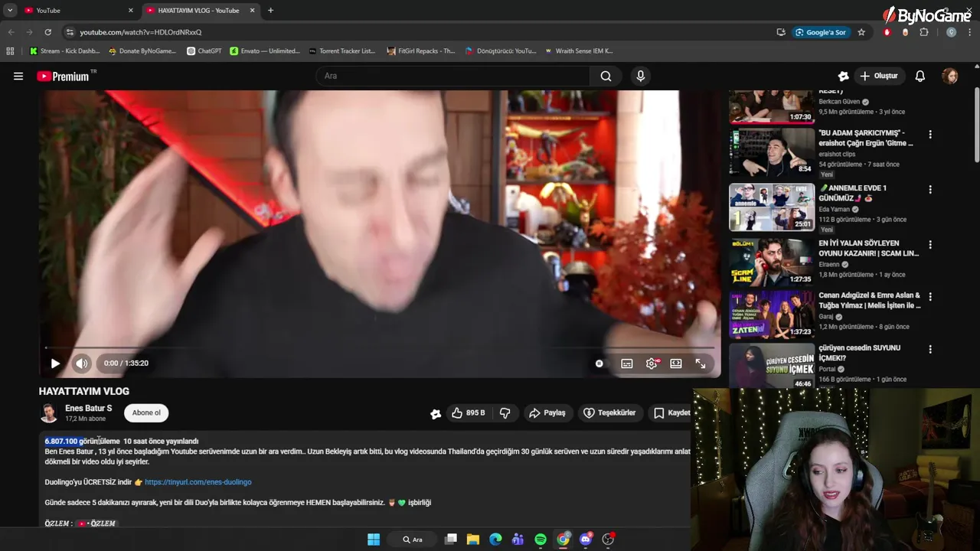Enter full screen mode
The height and width of the screenshot is (551, 980).
click(x=701, y=364)
